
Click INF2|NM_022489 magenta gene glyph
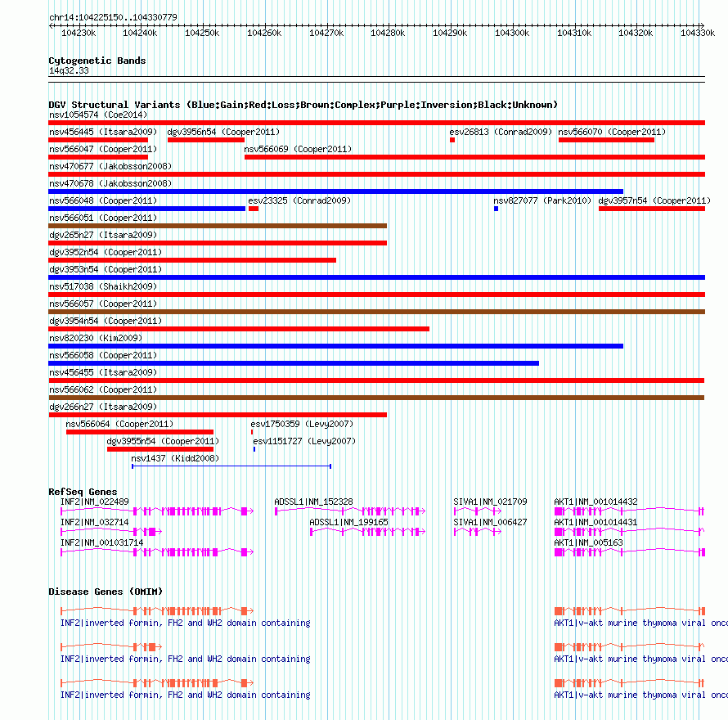157,511
